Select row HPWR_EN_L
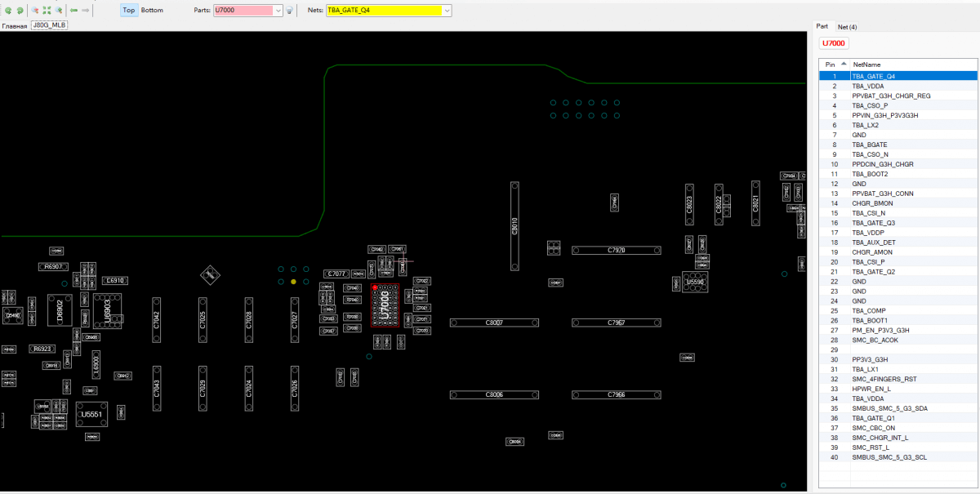The width and height of the screenshot is (980, 494). 898,389
